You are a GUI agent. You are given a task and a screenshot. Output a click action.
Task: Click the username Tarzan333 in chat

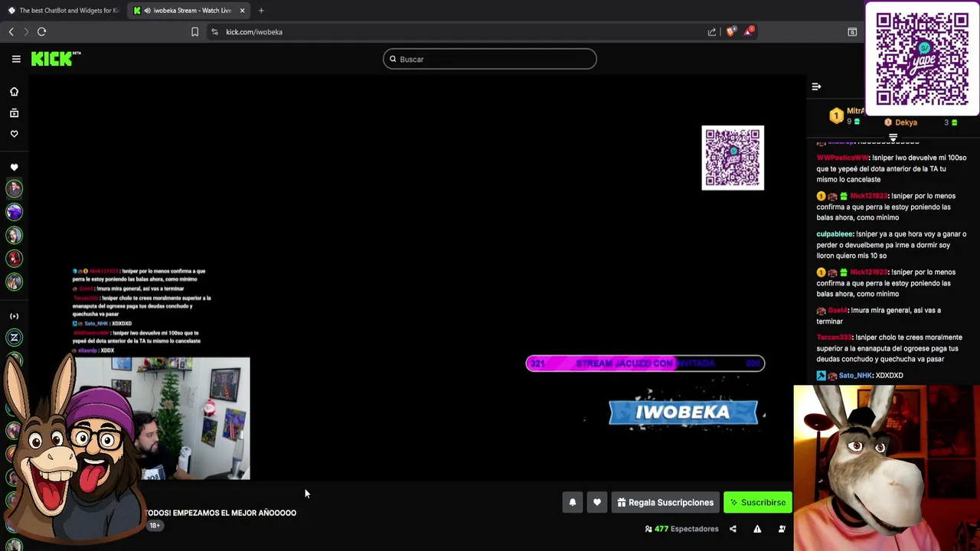834,337
